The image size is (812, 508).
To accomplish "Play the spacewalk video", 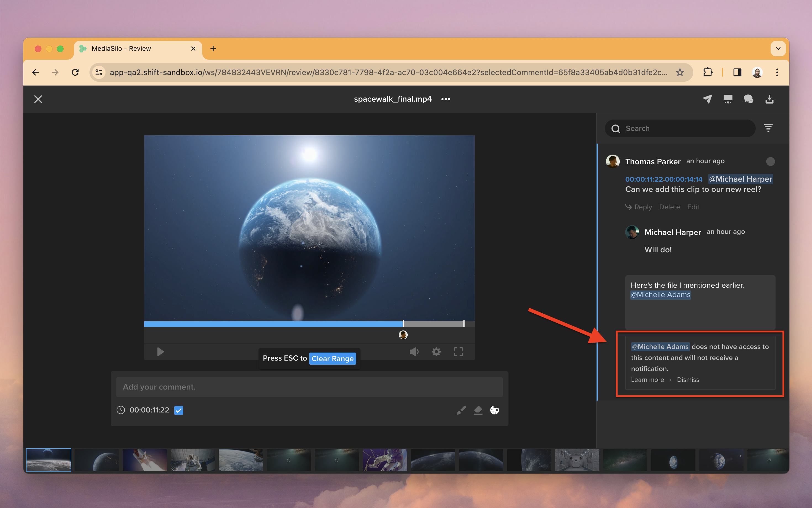I will point(160,352).
